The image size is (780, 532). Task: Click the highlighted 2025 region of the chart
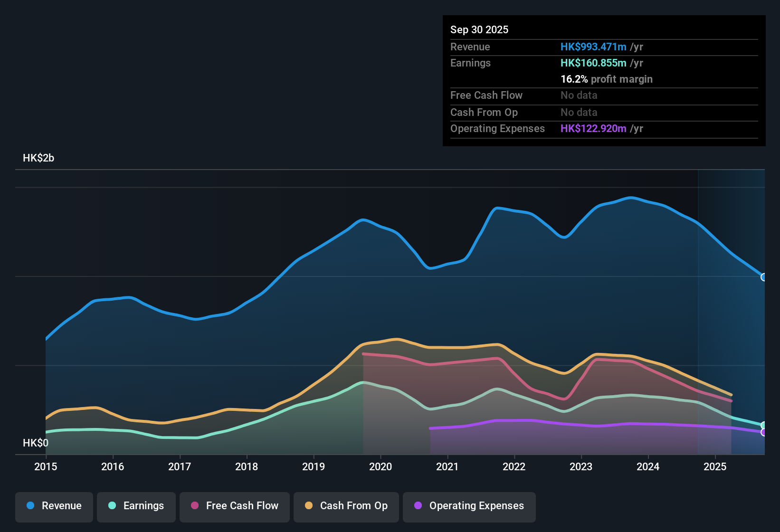click(732, 309)
